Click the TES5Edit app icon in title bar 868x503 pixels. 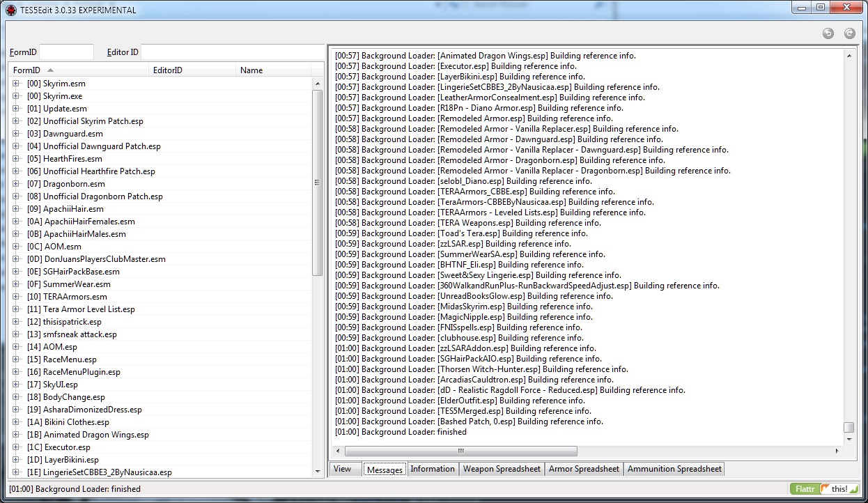pyautogui.click(x=10, y=10)
